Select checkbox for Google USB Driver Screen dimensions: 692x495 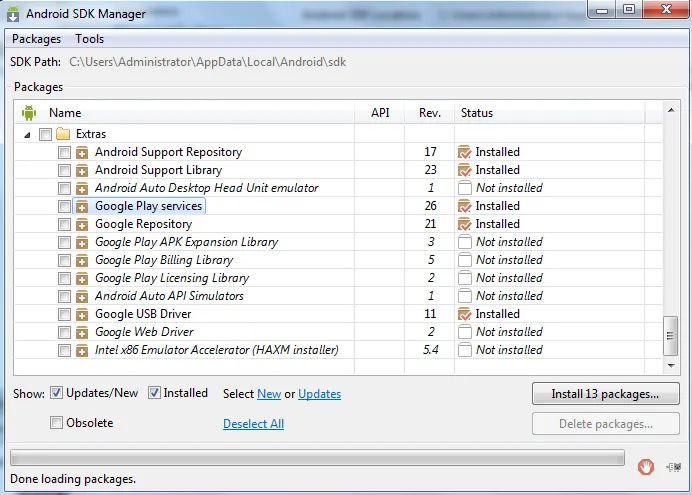pyautogui.click(x=64, y=315)
